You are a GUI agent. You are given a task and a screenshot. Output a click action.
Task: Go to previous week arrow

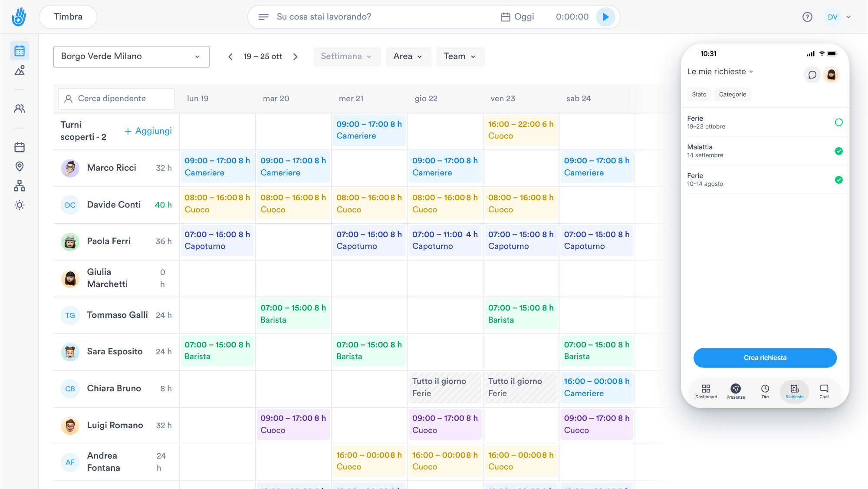click(x=230, y=56)
